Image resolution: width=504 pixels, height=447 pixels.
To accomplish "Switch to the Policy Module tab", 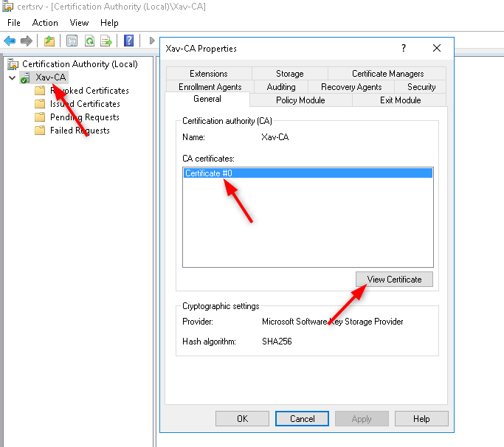I will coord(300,100).
